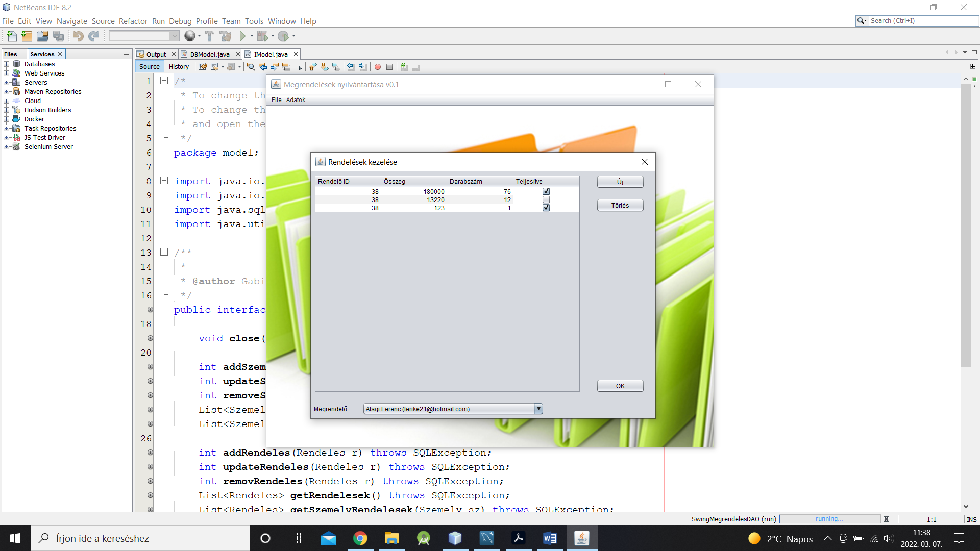
Task: Click the OK button in the dialog
Action: tap(620, 386)
